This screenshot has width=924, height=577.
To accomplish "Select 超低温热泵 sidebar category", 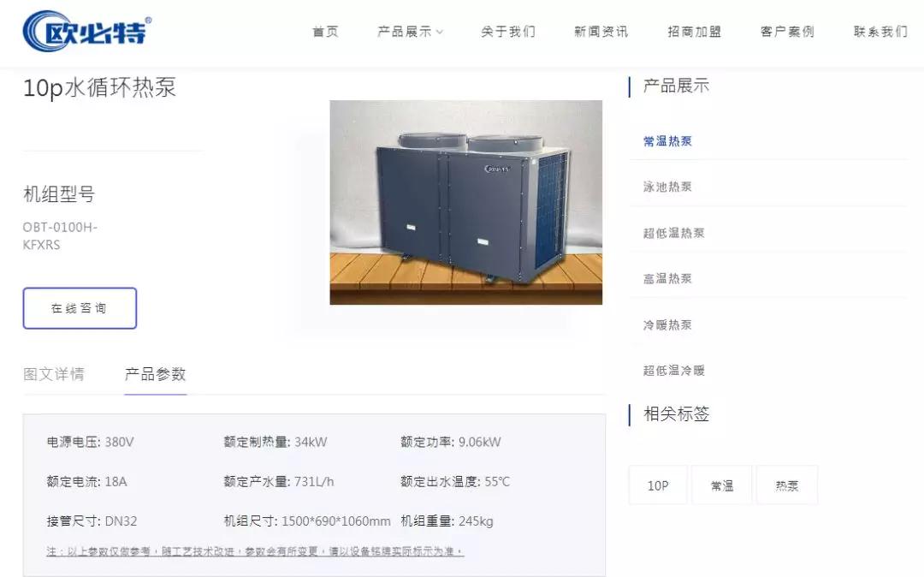I will 673,233.
